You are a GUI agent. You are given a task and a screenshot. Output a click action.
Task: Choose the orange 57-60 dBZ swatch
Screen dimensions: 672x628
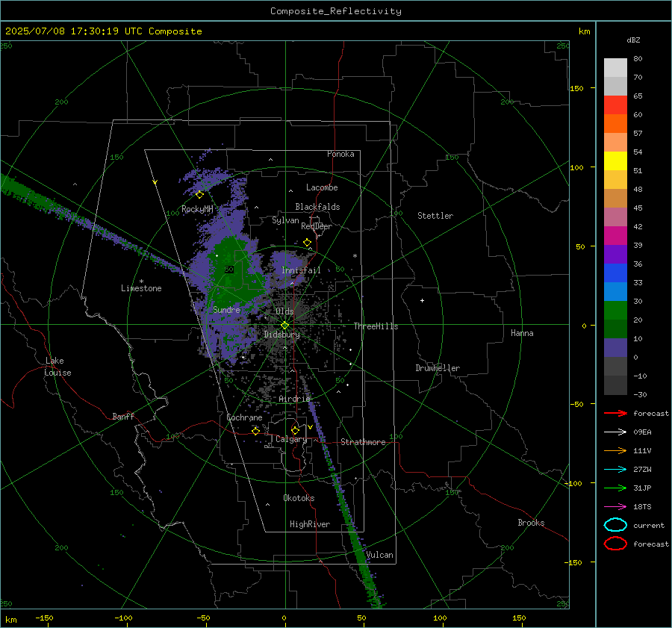[615, 123]
